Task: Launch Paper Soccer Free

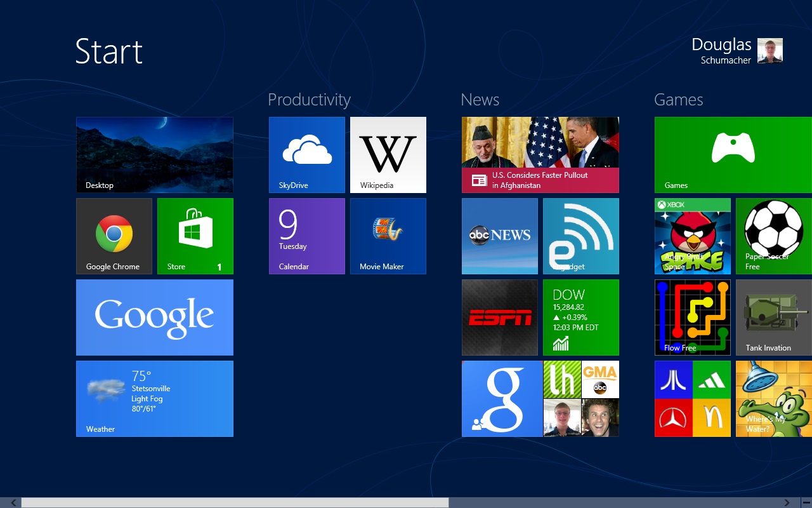Action: (x=774, y=236)
